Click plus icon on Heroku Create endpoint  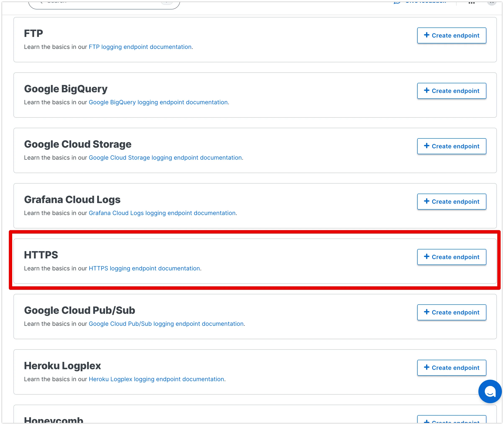tap(427, 367)
